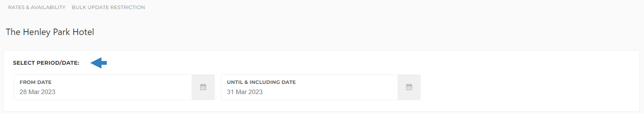Select the 31 Mar 2023 date value

245,92
